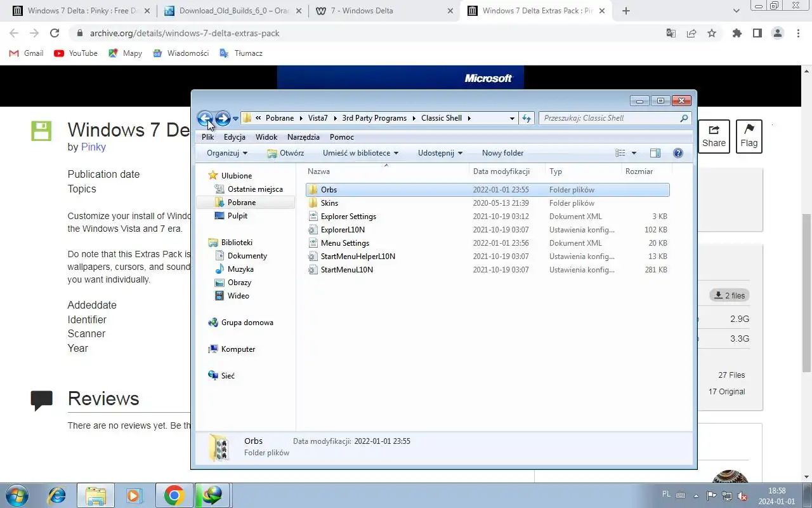Go back in Explorer window
Screen dimensions: 812x508
204,118
